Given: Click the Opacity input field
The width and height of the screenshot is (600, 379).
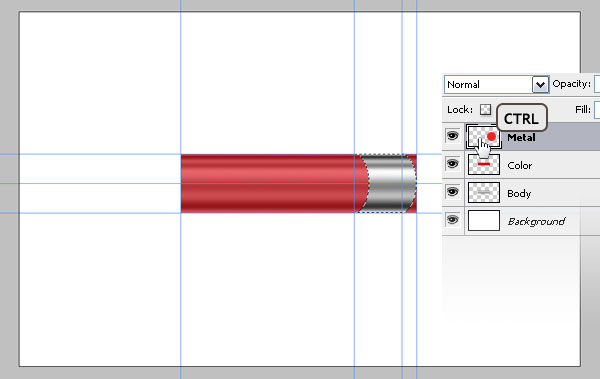Looking at the screenshot, I should click(x=597, y=84).
